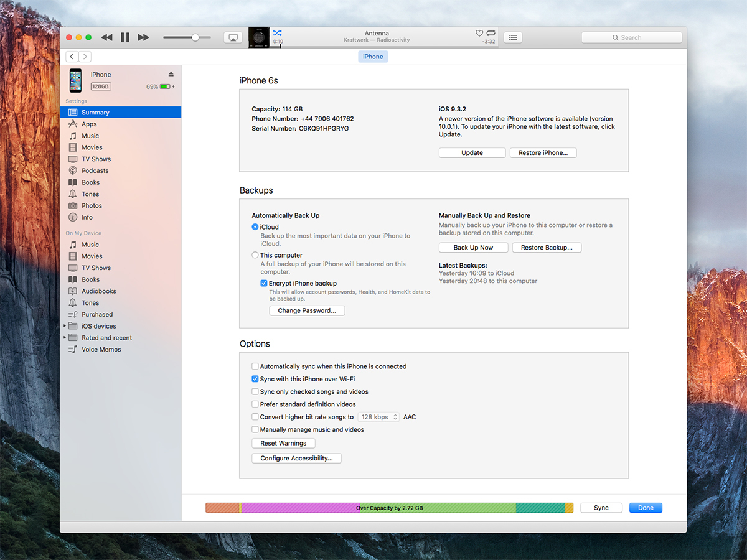Skip forward to the next track

[x=143, y=37]
